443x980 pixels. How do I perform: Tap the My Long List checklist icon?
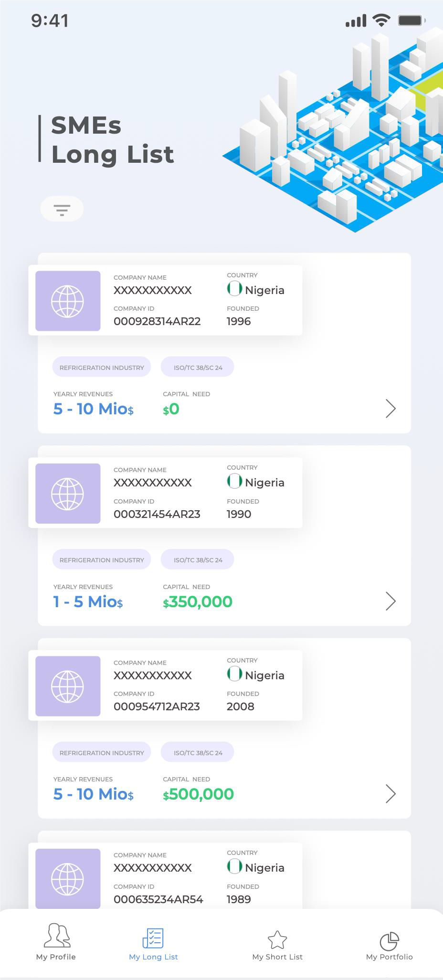click(x=153, y=938)
